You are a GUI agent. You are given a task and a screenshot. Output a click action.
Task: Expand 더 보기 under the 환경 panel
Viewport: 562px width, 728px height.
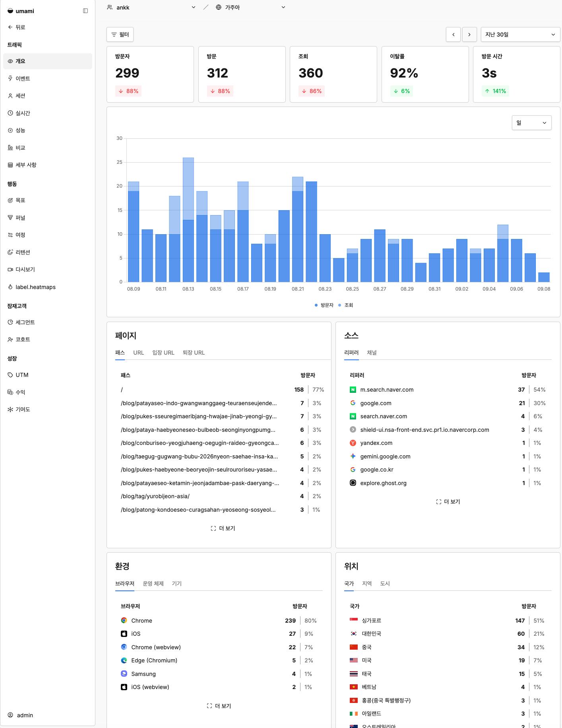point(219,706)
